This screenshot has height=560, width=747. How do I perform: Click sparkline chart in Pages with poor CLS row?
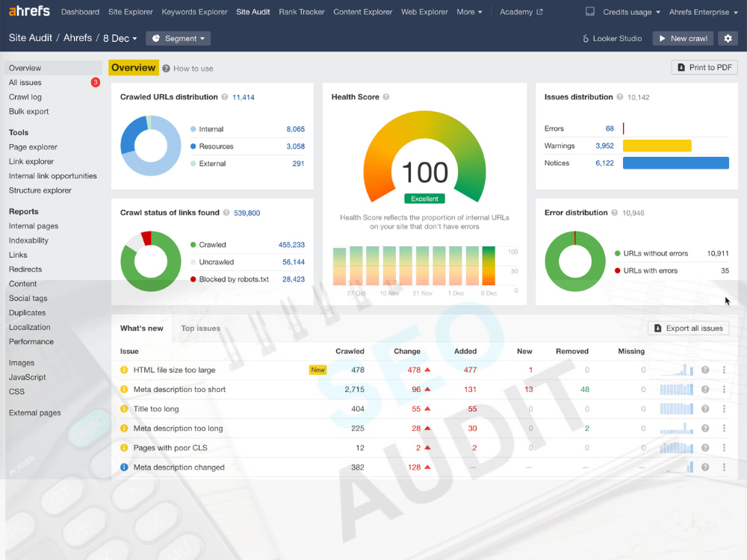tap(677, 447)
